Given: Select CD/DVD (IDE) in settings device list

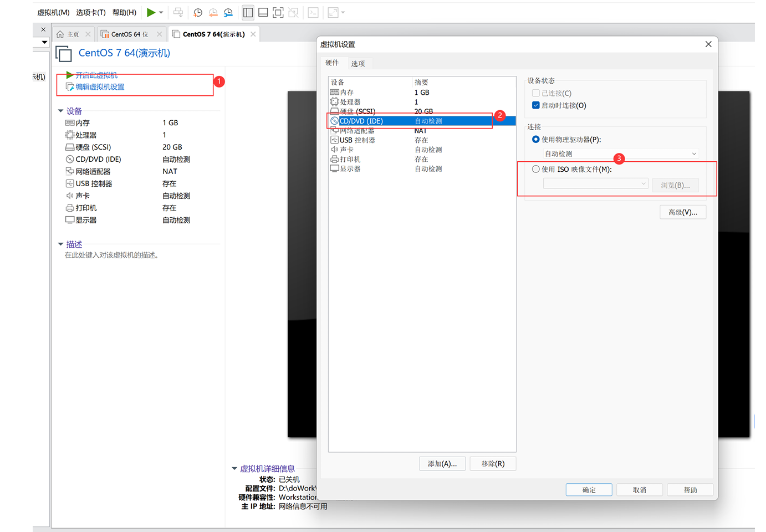Looking at the screenshot, I should click(361, 121).
